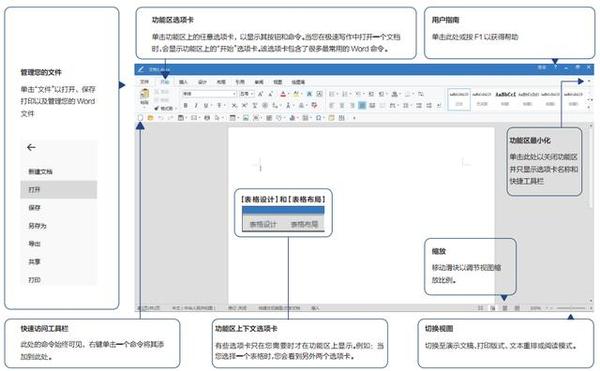
Task: Click the Shrink Font icon
Action: pyautogui.click(x=271, y=94)
